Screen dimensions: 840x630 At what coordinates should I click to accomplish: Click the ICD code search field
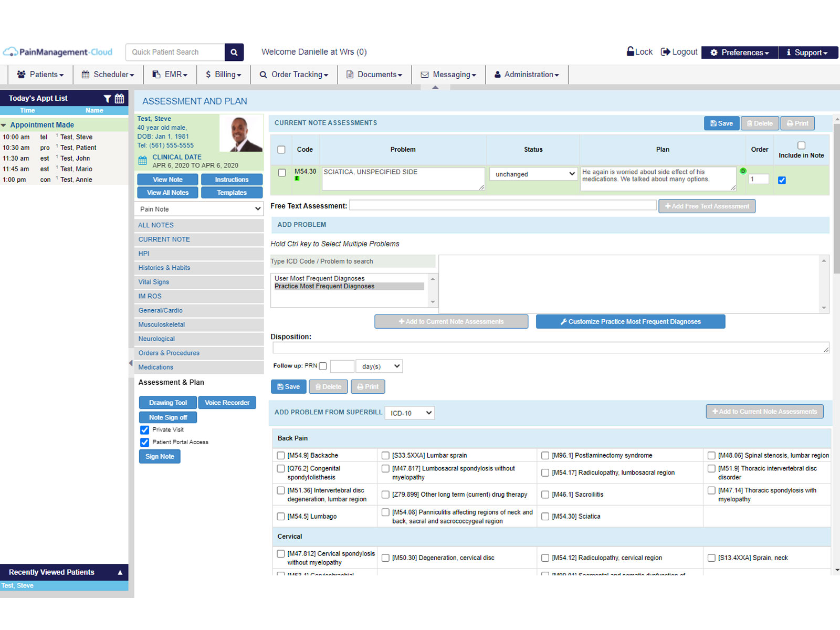(353, 261)
